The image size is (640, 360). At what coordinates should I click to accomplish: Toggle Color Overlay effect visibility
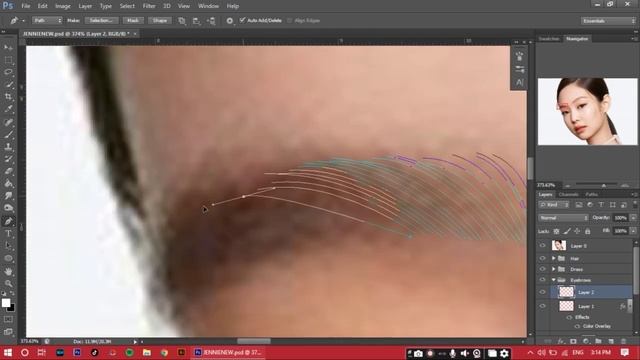577,326
